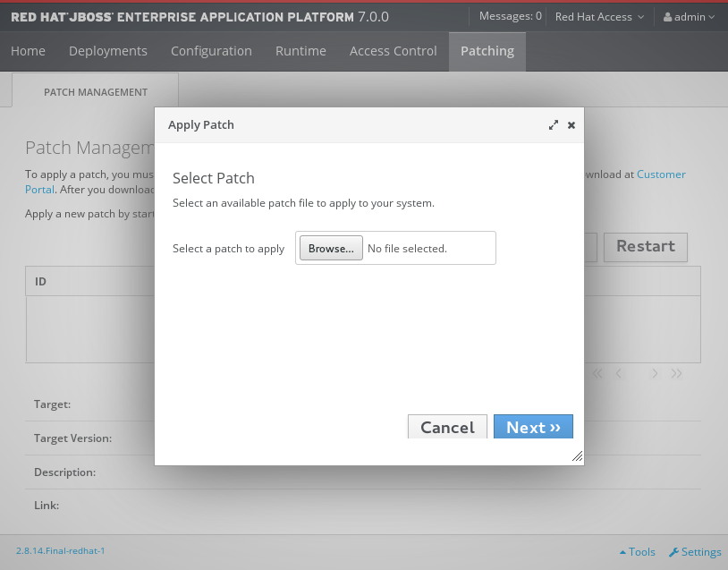Cancel the Apply Patch dialog
The width and height of the screenshot is (728, 570).
(x=447, y=428)
